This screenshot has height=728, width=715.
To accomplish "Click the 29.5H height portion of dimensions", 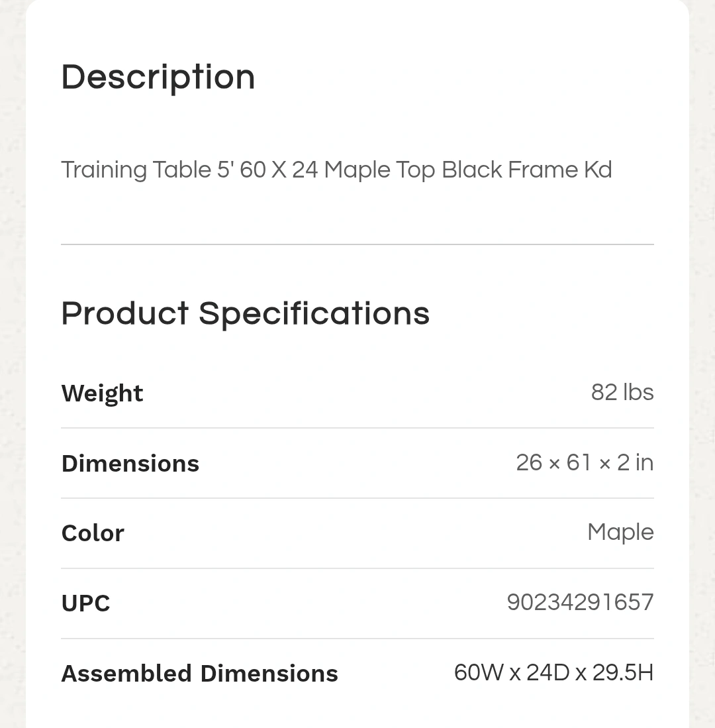I will (623, 672).
